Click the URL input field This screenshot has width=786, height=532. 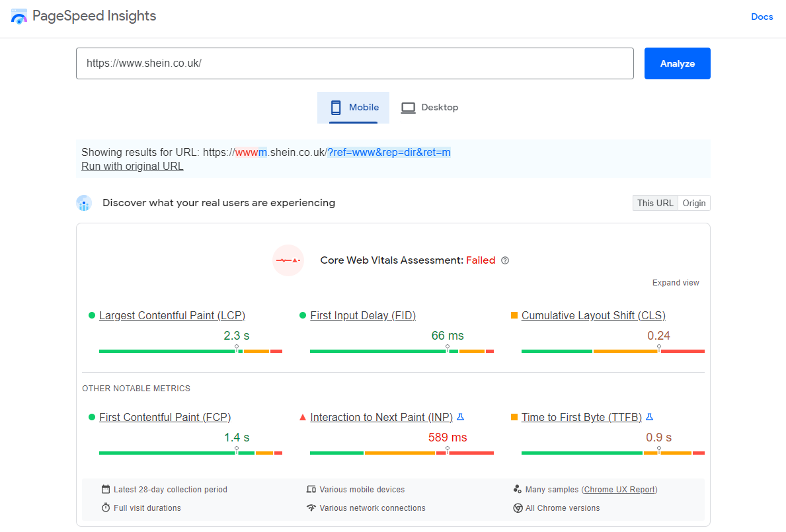(x=355, y=63)
